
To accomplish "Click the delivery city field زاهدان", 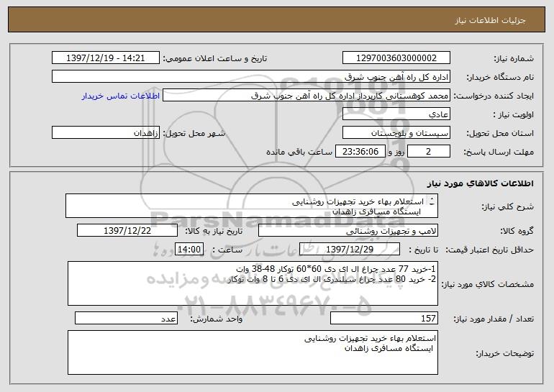I will [x=106, y=133].
